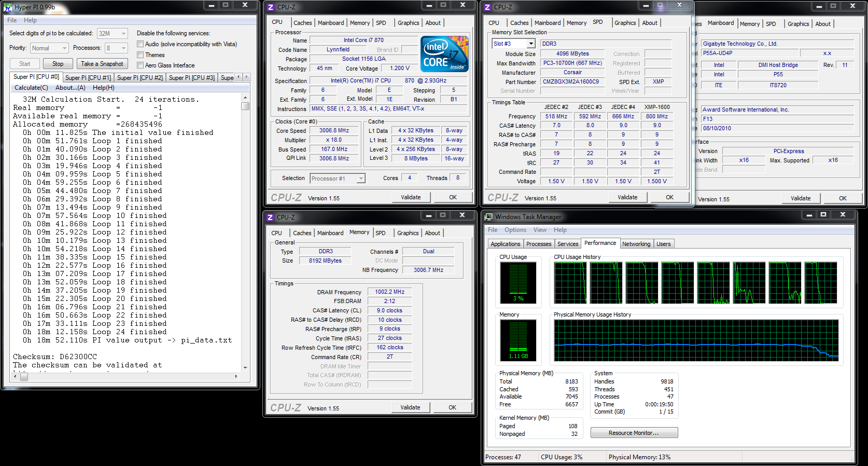
Task: Open Options menu in Task Manager
Action: (515, 230)
